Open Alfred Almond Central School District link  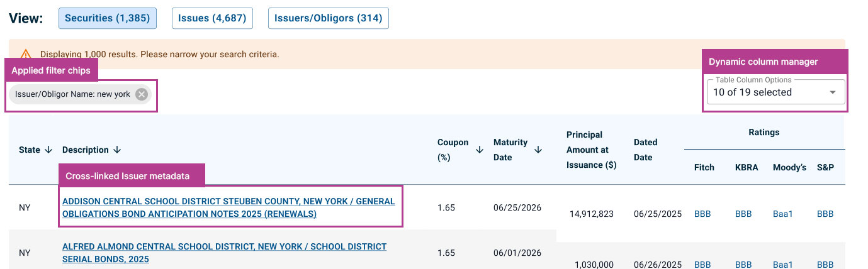pos(224,253)
